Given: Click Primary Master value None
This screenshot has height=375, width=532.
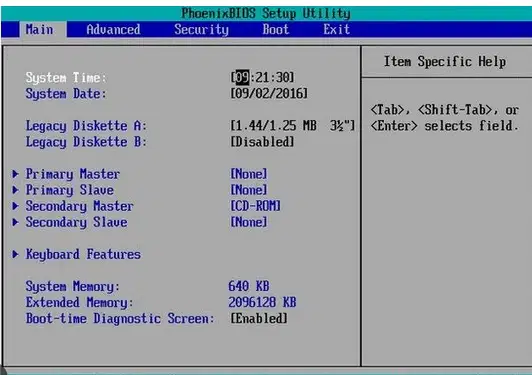Looking at the screenshot, I should (x=249, y=174).
